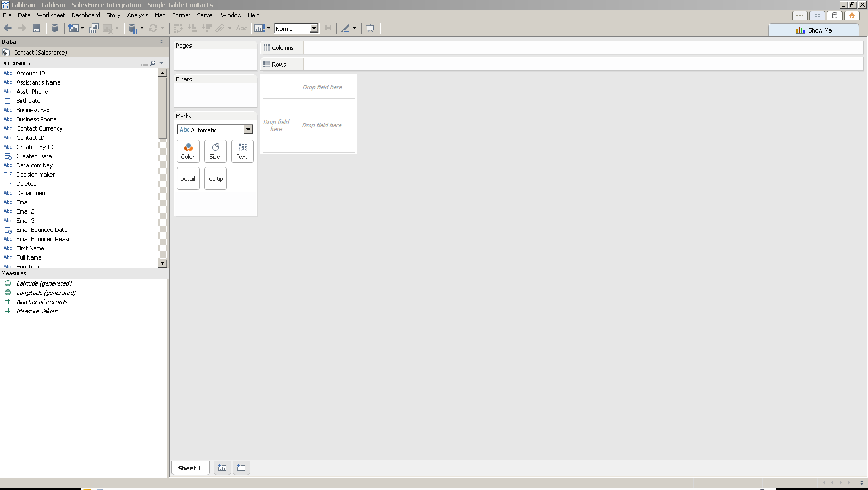
Task: Click the Detail button on Marks card
Action: [188, 178]
